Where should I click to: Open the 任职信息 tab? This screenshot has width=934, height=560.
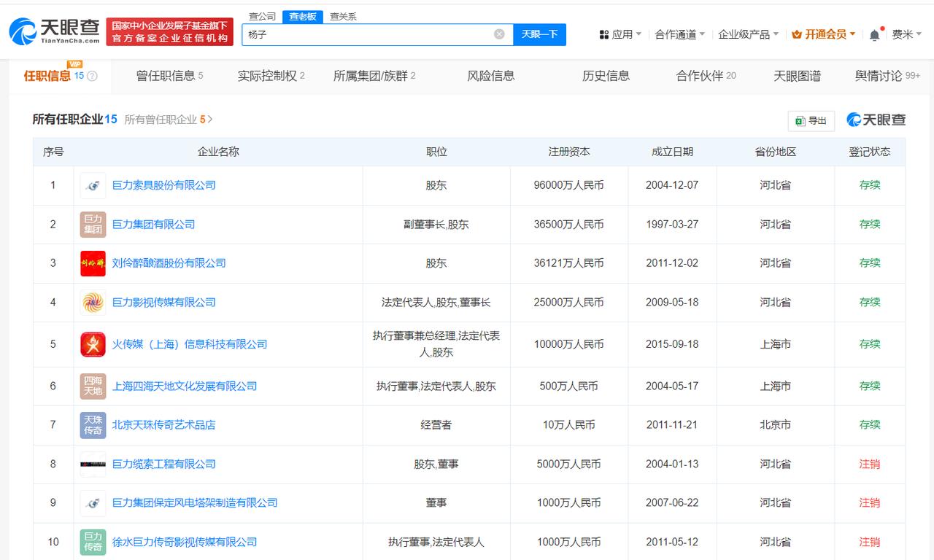pyautogui.click(x=60, y=76)
